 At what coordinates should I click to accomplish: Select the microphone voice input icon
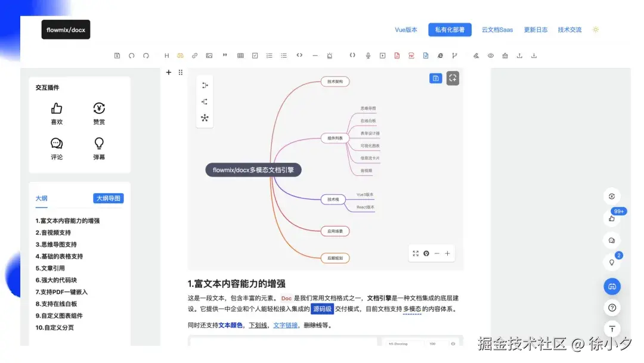369,55
